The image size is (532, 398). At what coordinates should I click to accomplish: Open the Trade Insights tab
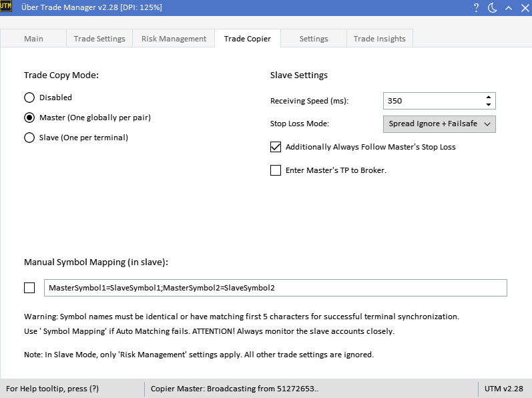(379, 39)
